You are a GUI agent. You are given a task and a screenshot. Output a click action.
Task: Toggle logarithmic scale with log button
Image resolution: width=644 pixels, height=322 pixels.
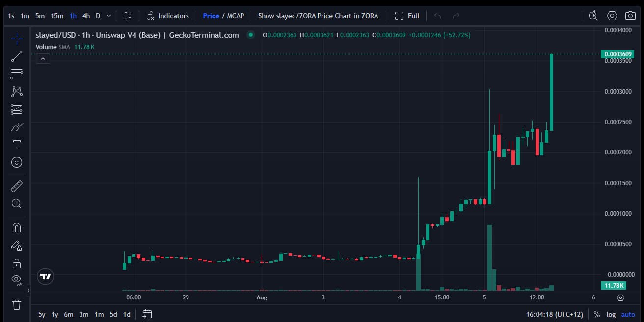(611, 314)
